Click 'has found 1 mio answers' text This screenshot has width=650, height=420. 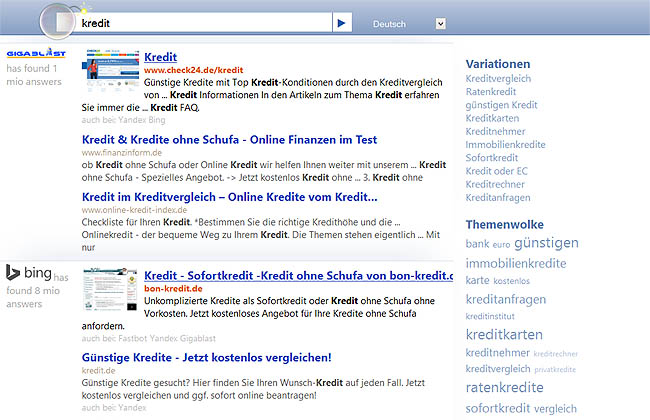coord(34,75)
